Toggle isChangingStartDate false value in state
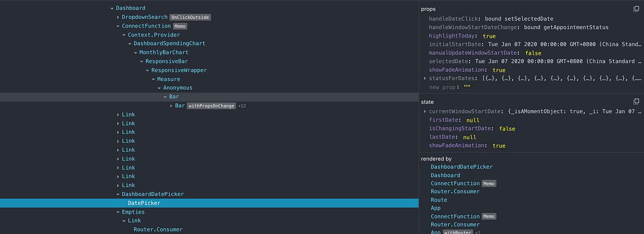 (x=507, y=129)
